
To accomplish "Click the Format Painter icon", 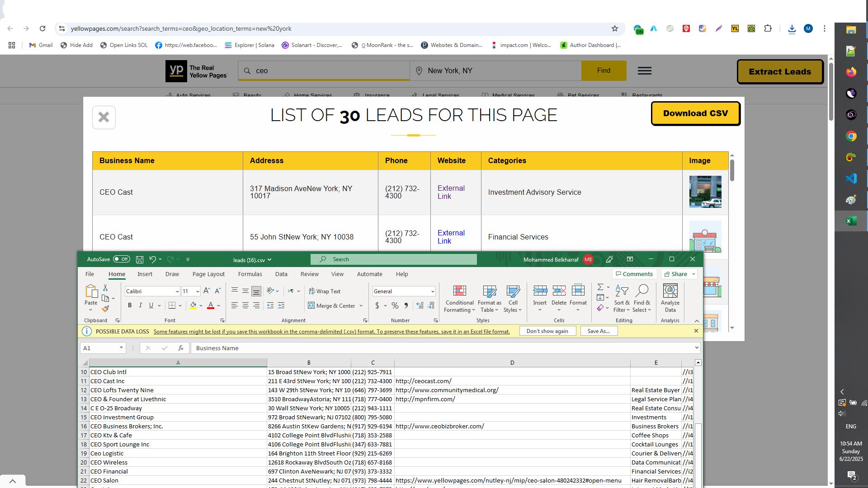I will (x=105, y=309).
